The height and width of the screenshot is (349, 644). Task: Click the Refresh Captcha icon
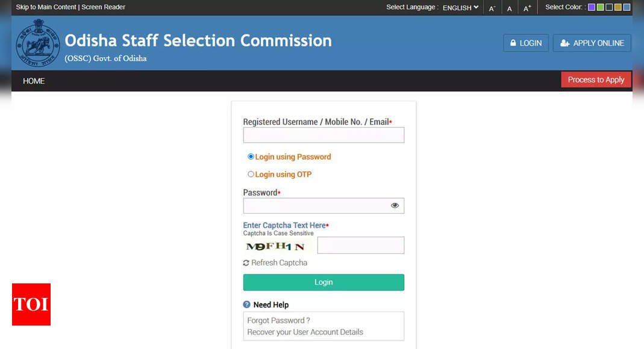[246, 263]
